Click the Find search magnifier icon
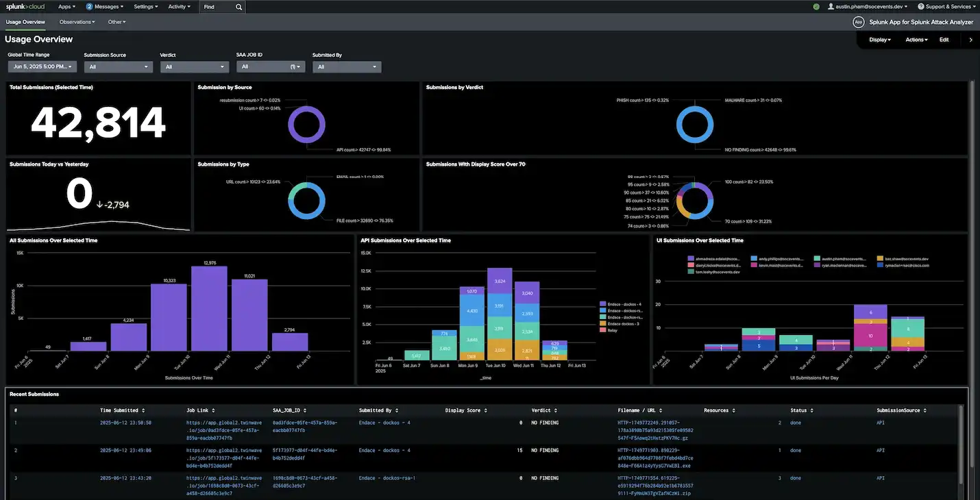 238,7
